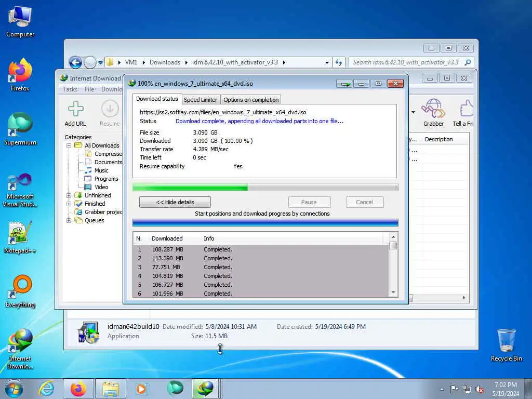The height and width of the screenshot is (399, 532).
Task: Click the Supermium taskbar icon
Action: tap(175, 388)
